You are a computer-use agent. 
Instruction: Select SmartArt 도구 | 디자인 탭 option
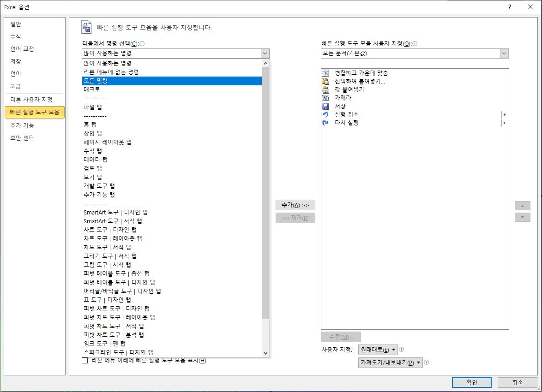(172, 213)
